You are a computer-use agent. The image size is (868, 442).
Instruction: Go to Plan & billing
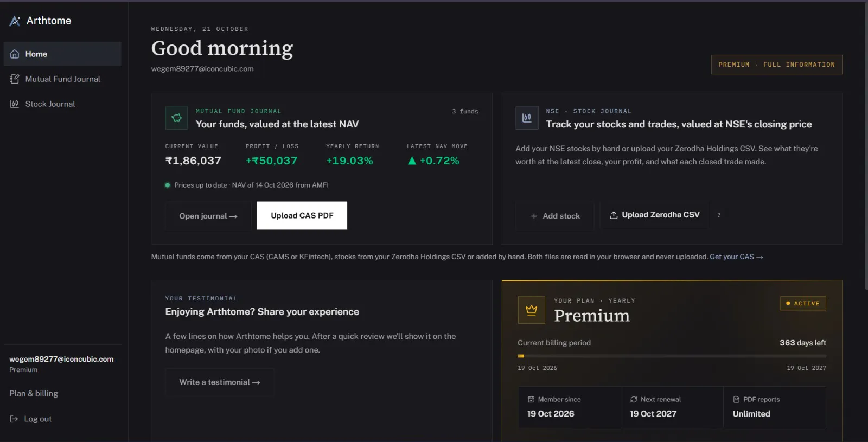[34, 394]
